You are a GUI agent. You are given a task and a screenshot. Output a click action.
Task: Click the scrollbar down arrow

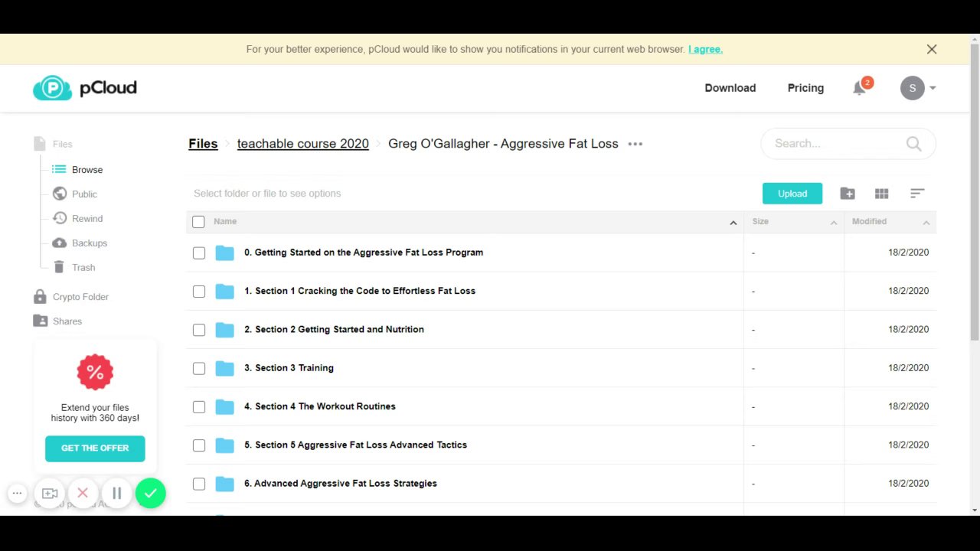coord(974,510)
